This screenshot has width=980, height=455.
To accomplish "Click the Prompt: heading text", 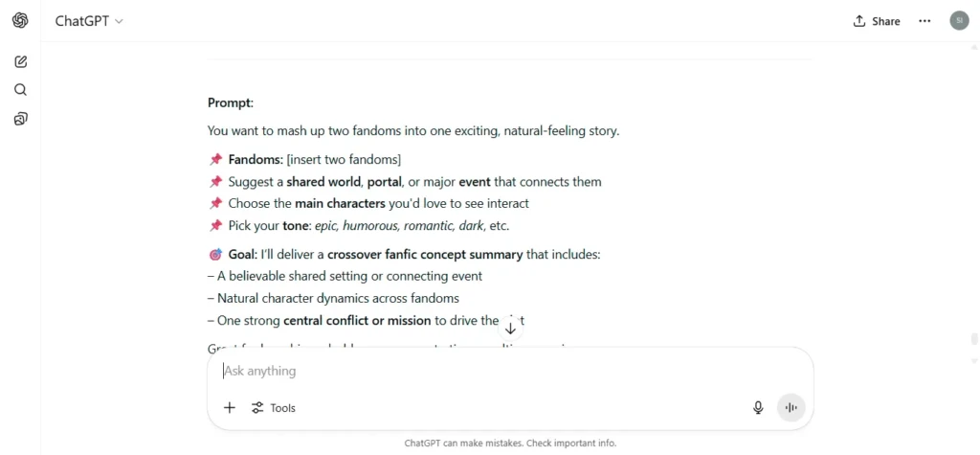I will (x=231, y=103).
